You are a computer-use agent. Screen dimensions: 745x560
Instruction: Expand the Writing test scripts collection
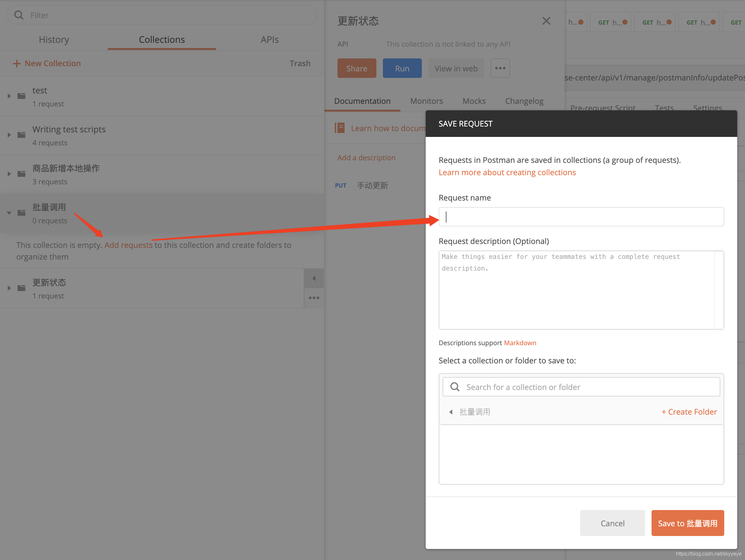(9, 135)
